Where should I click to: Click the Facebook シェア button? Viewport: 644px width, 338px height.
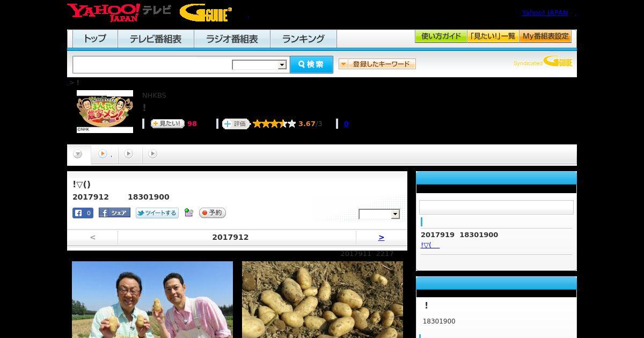coord(114,213)
